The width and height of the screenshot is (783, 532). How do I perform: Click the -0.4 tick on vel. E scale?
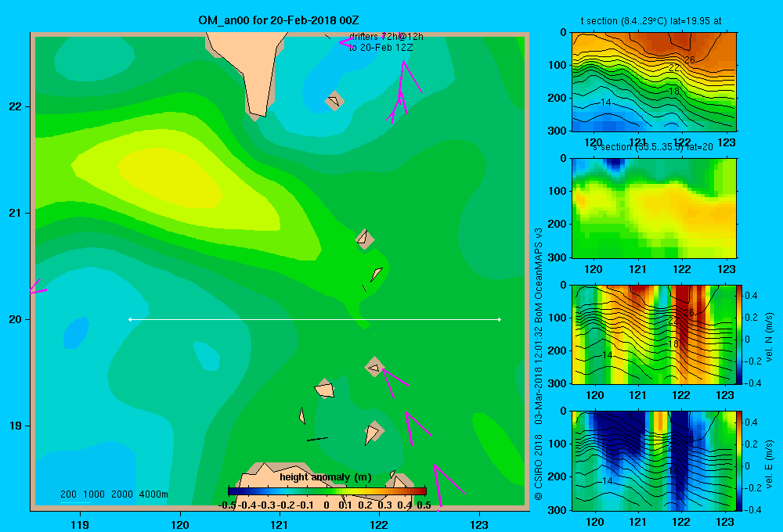click(x=752, y=509)
